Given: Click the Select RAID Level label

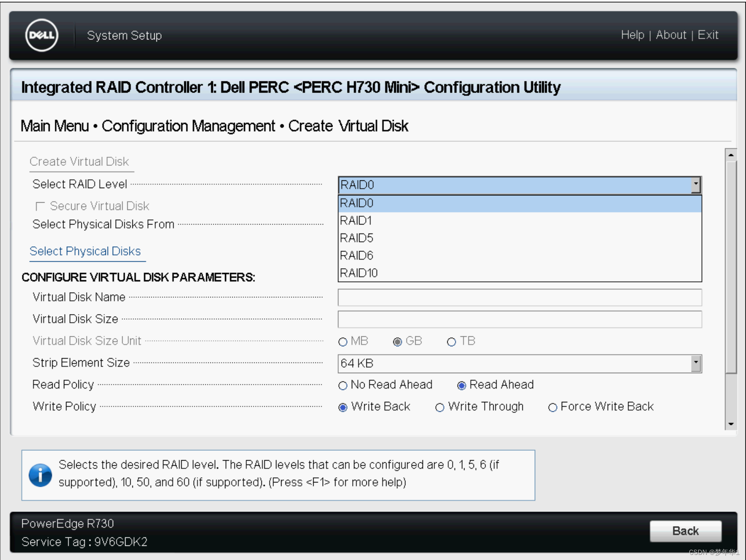Looking at the screenshot, I should pos(80,184).
